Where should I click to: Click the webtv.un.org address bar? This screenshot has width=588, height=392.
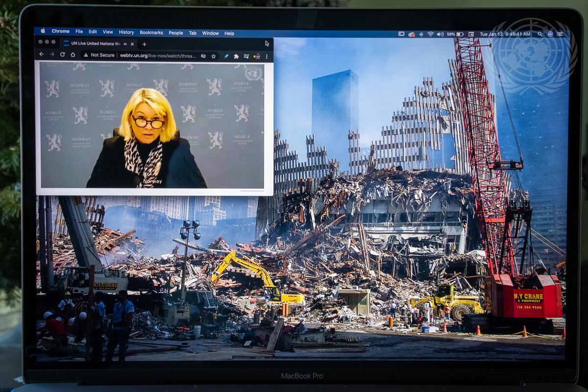click(157, 55)
